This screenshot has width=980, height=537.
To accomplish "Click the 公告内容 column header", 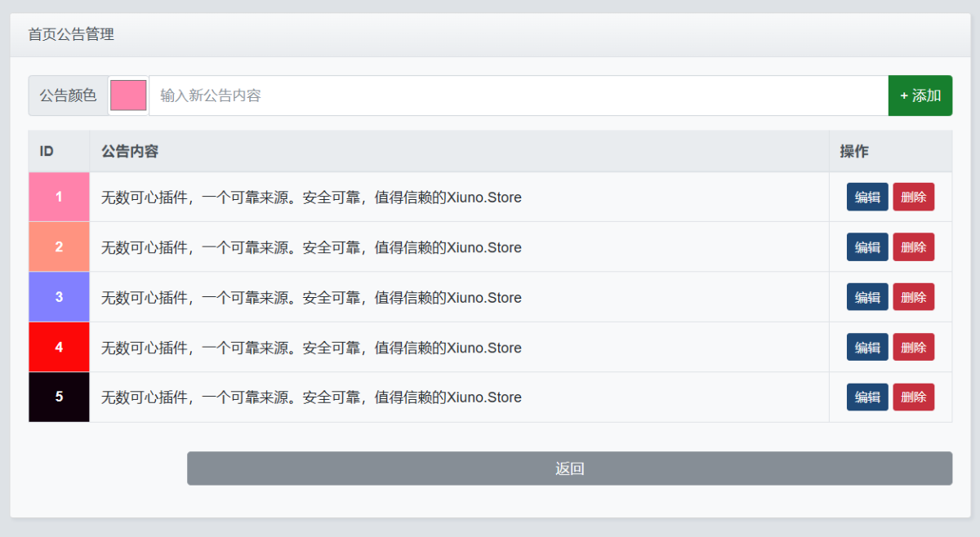I will click(130, 151).
